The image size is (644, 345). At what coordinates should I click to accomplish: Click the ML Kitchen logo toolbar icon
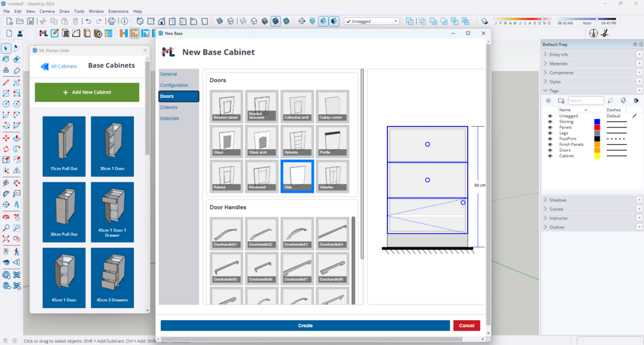pos(43,33)
